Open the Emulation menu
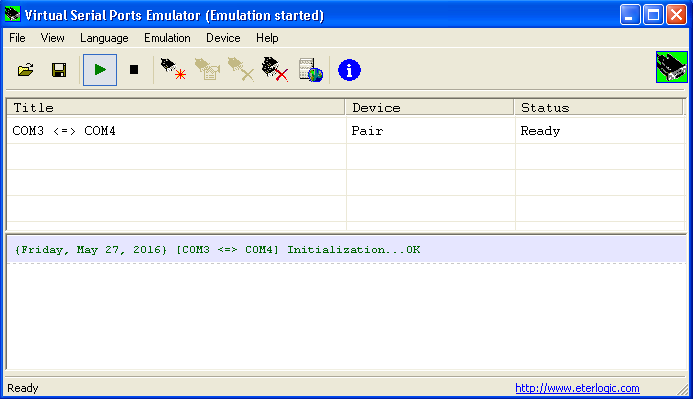This screenshot has width=693, height=399. 168,38
